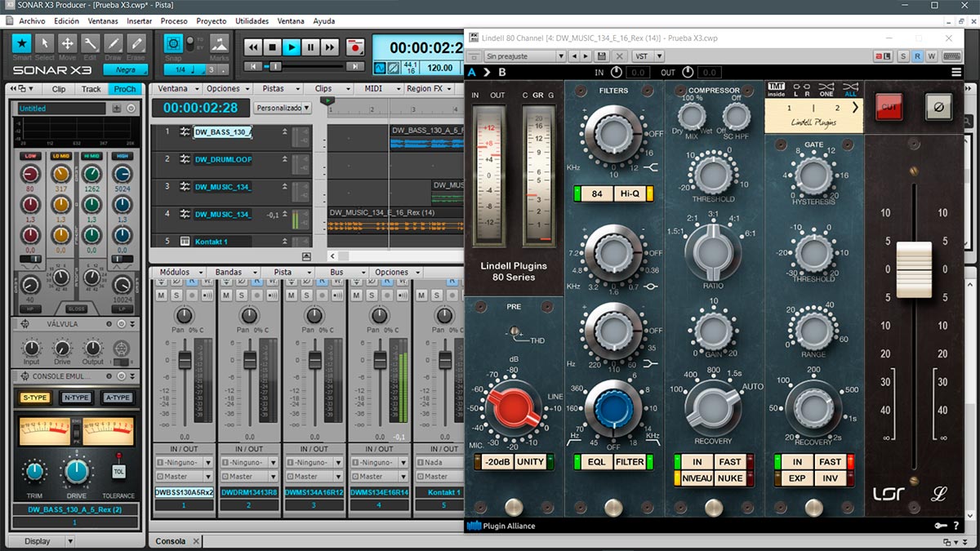Fast forward the transport
Image resolution: width=980 pixels, height=551 pixels.
click(x=329, y=47)
